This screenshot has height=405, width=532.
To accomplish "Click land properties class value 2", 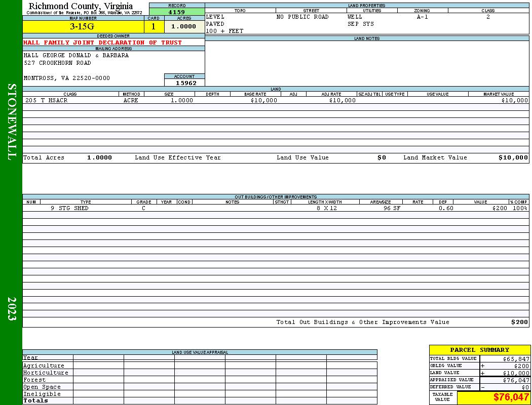I will click(x=488, y=17).
